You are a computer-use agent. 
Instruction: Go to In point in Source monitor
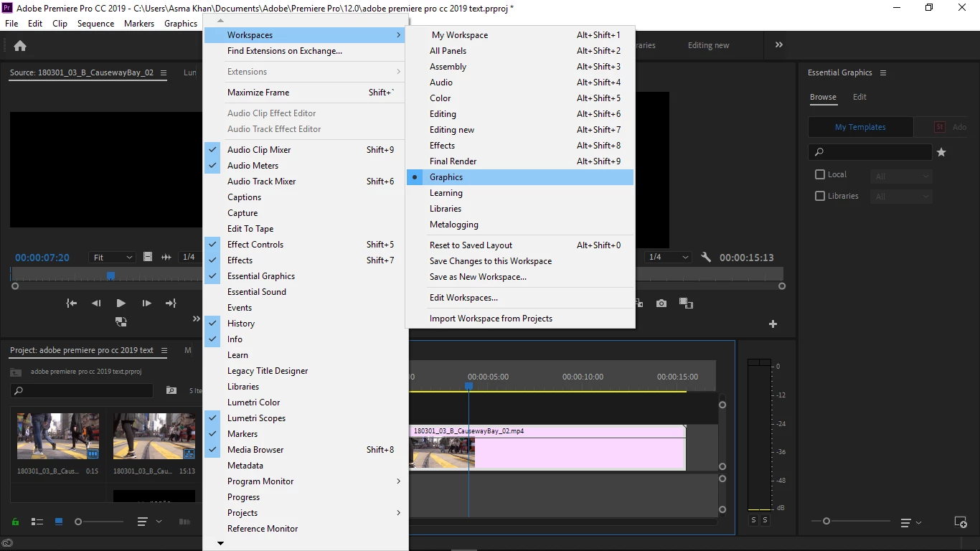pyautogui.click(x=72, y=303)
